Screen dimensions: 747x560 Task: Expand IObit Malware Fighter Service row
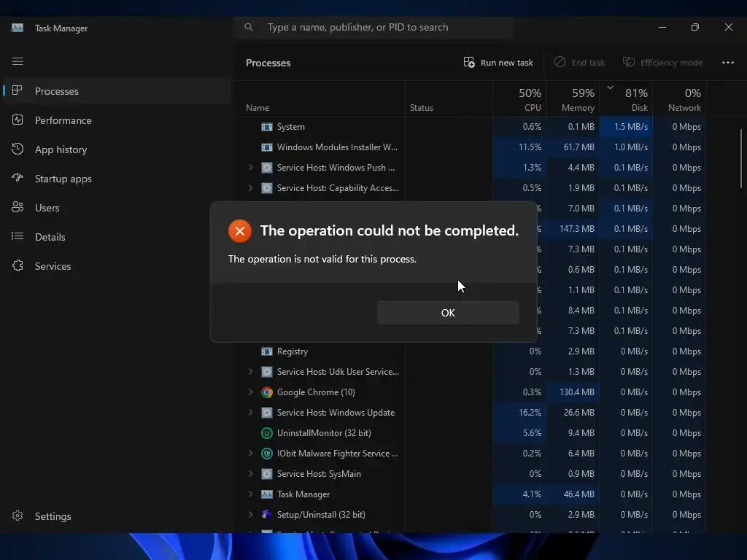tap(251, 454)
